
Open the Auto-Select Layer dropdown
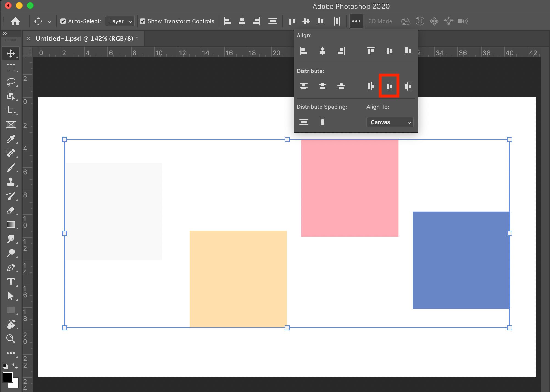point(120,21)
